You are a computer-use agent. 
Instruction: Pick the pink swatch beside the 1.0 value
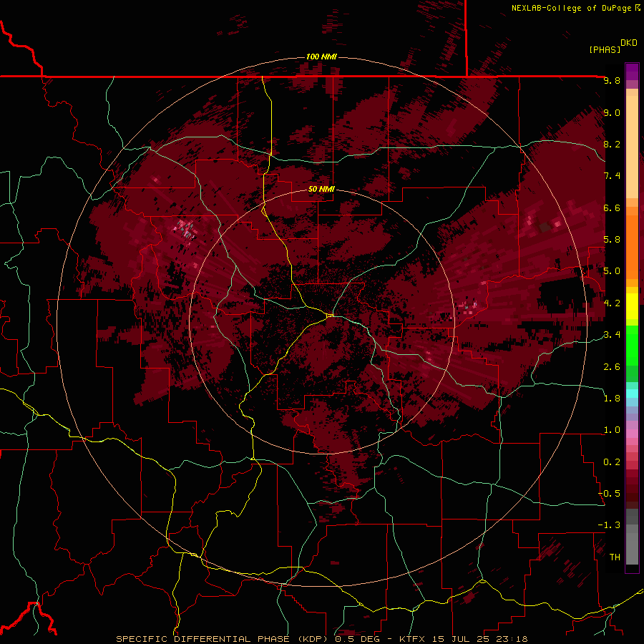[632, 434]
